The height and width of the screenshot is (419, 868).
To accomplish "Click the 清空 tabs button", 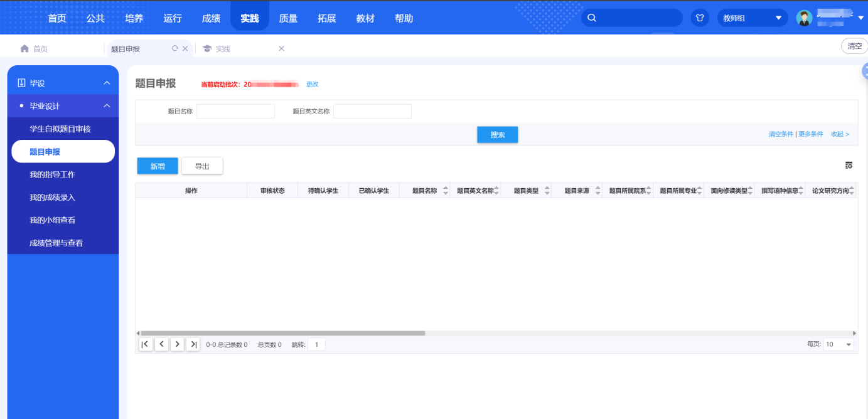I will click(854, 46).
